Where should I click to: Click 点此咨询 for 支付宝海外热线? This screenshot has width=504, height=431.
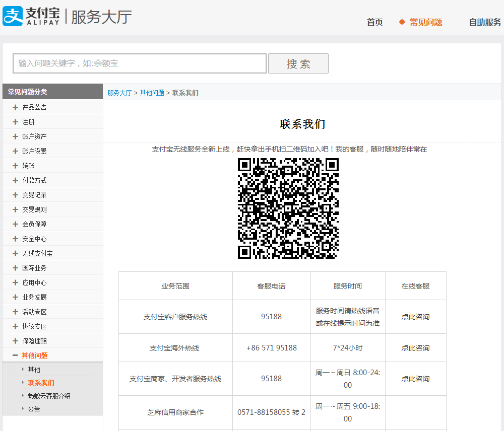point(415,348)
